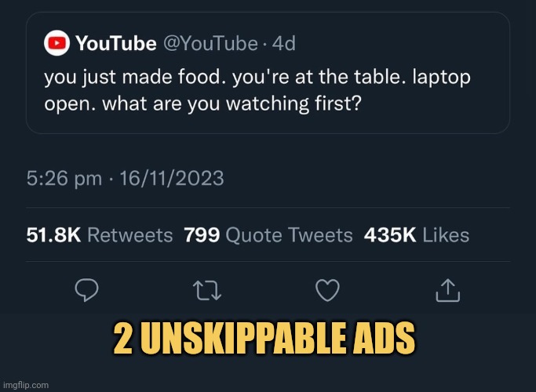Click the "2 UNSKIPPABLE ADS" caption
The width and height of the screenshot is (536, 392).
coord(264,338)
